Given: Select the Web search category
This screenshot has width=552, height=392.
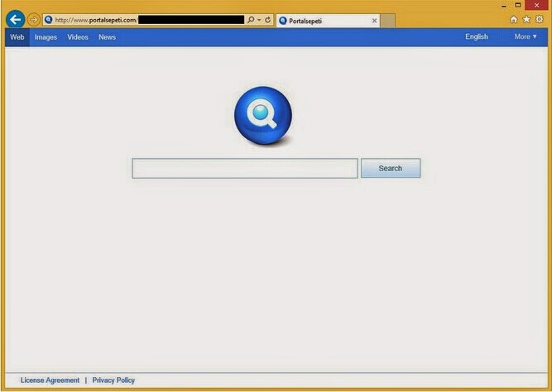Looking at the screenshot, I should [17, 37].
